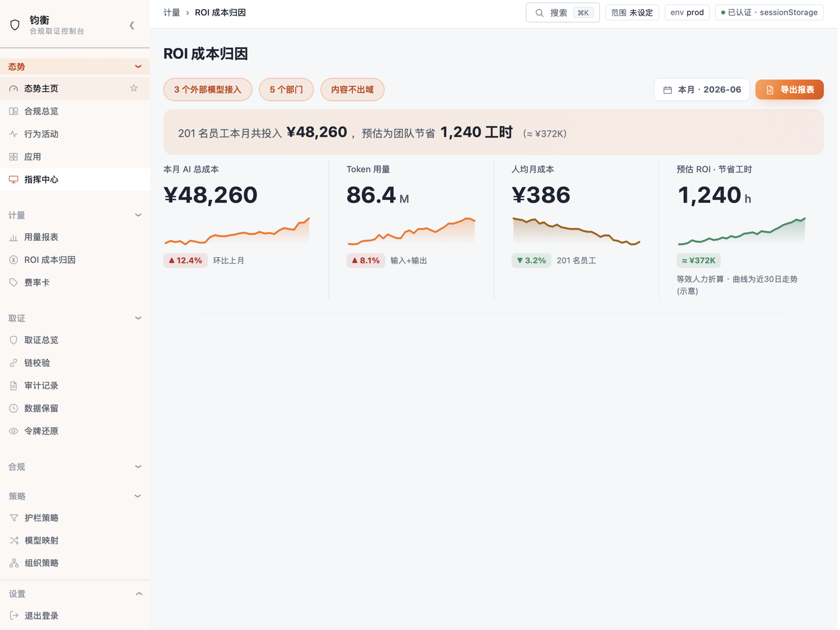
Task: Navigate to 指挥中心
Action: coord(75,179)
